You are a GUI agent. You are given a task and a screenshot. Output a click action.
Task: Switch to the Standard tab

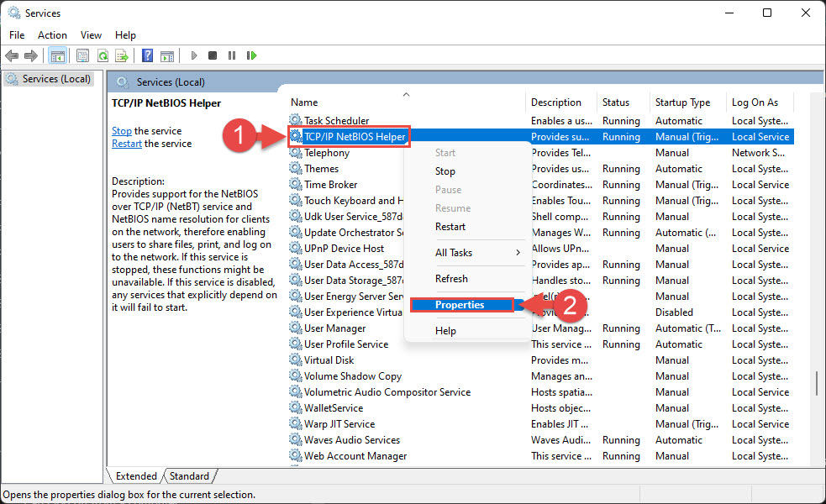pos(189,476)
